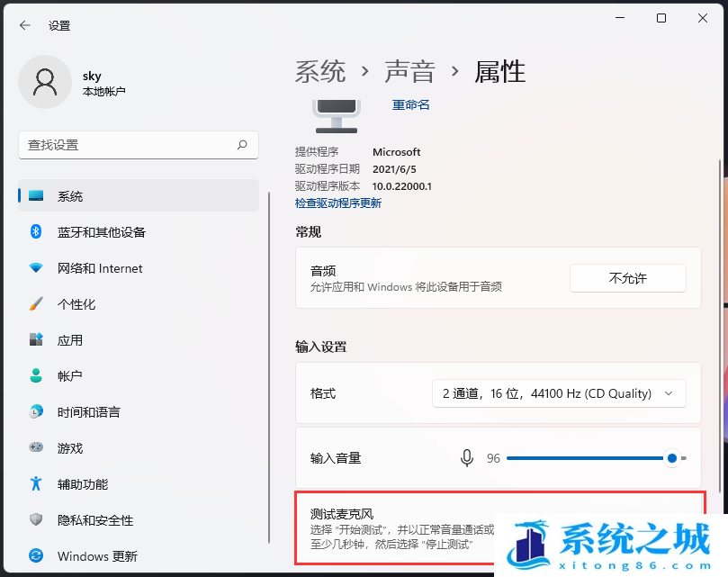Click the 游戏 gamepad icon
The width and height of the screenshot is (728, 577).
click(36, 447)
